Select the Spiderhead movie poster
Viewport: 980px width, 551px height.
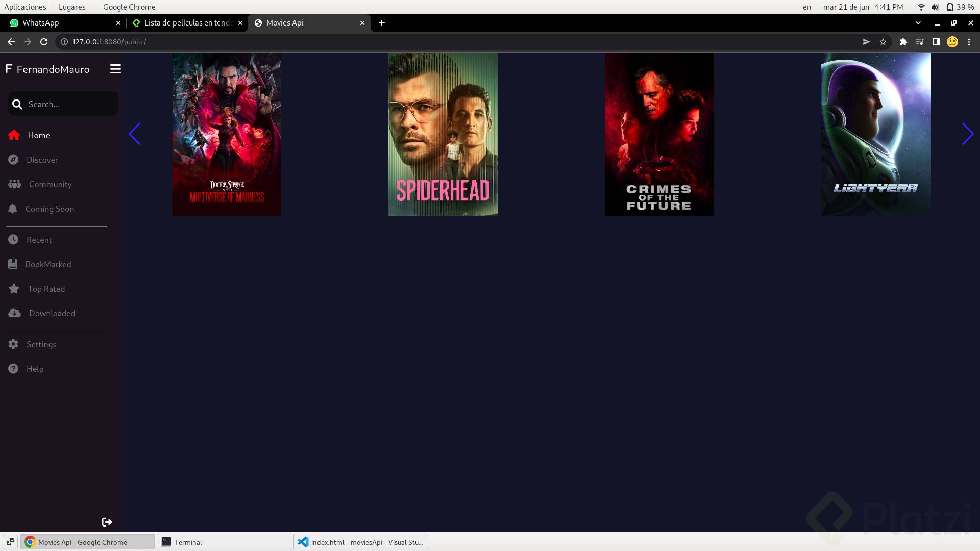tap(443, 134)
